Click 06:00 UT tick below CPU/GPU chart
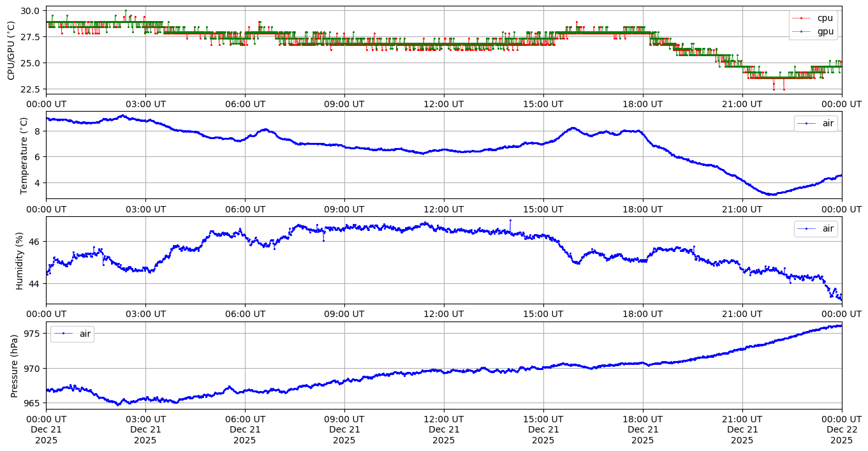 (245, 104)
